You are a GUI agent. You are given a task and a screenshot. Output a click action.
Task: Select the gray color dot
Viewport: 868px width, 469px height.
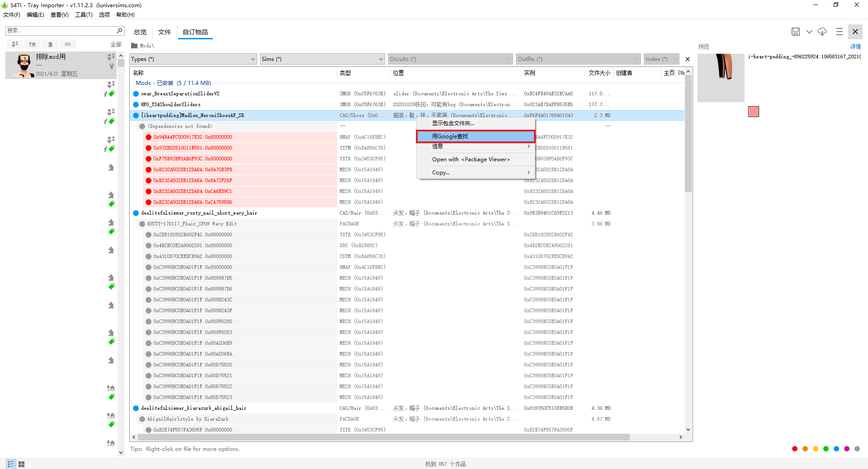(x=857, y=449)
